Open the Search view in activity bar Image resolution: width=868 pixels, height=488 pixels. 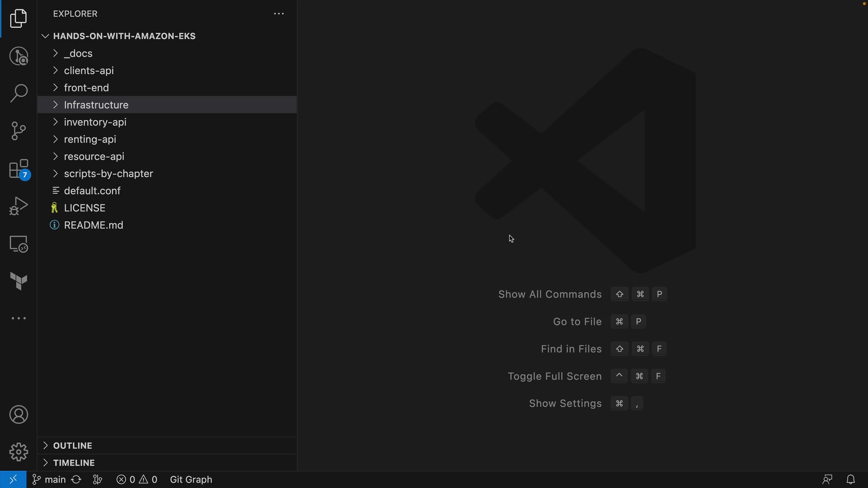(x=19, y=94)
